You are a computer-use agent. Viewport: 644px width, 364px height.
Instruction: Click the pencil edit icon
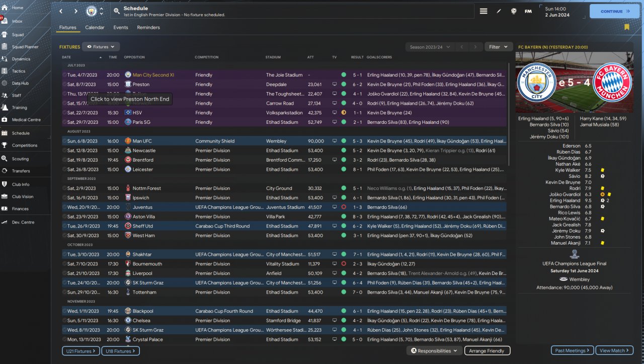499,11
